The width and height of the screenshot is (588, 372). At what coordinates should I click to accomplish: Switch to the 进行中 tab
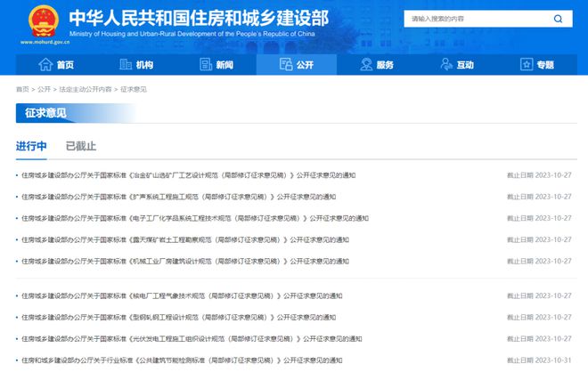(x=31, y=146)
